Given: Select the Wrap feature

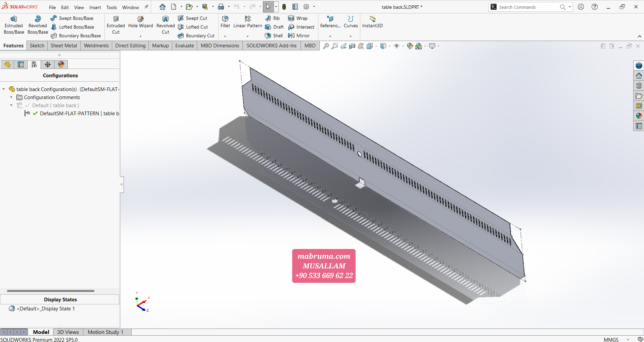Looking at the screenshot, I should pyautogui.click(x=298, y=18).
